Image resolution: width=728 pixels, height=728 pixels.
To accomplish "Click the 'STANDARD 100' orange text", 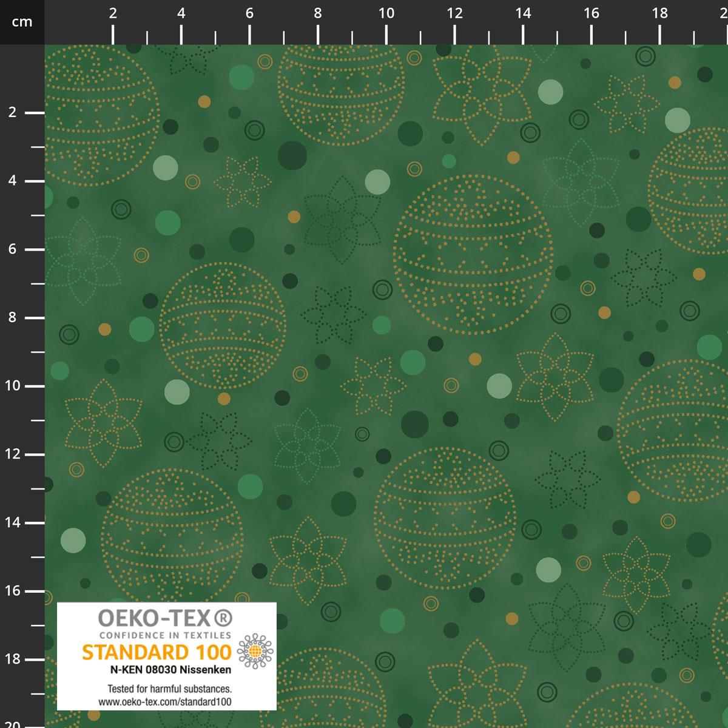I will click(x=157, y=653).
